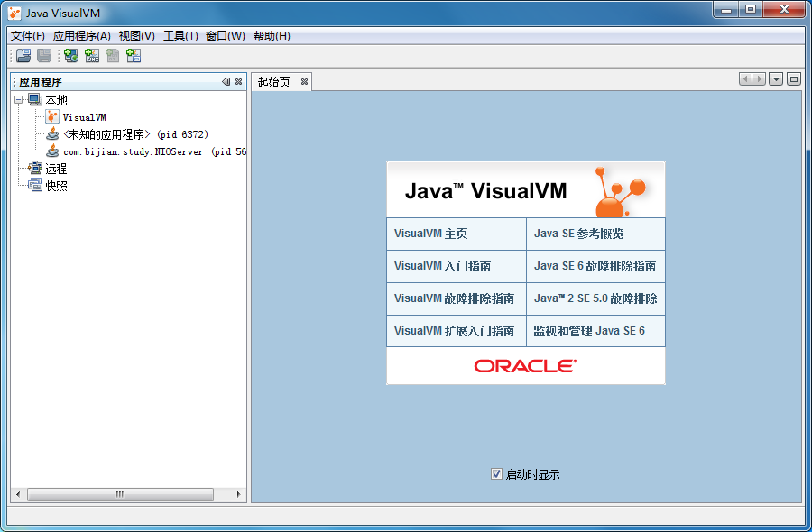Open Java SE 6 故障排除指南 link
The image size is (812, 532).
click(x=595, y=266)
